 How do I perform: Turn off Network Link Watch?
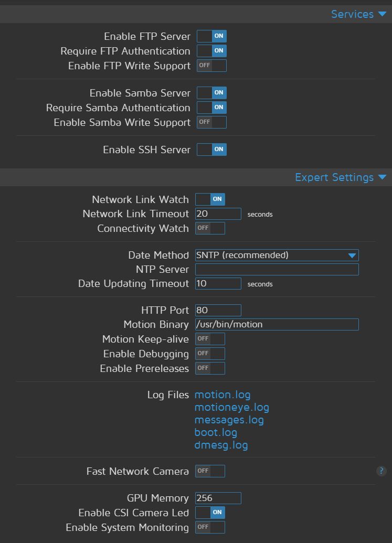pos(210,199)
